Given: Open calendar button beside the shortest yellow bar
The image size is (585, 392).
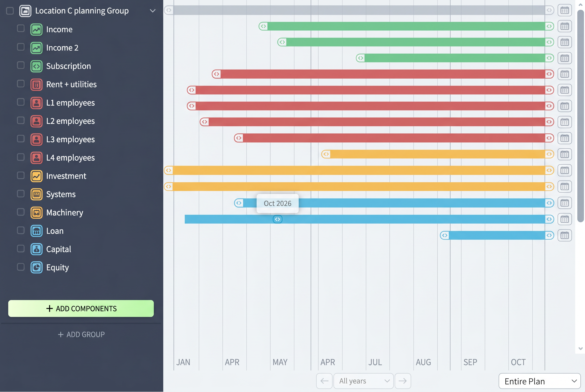Looking at the screenshot, I should (564, 154).
